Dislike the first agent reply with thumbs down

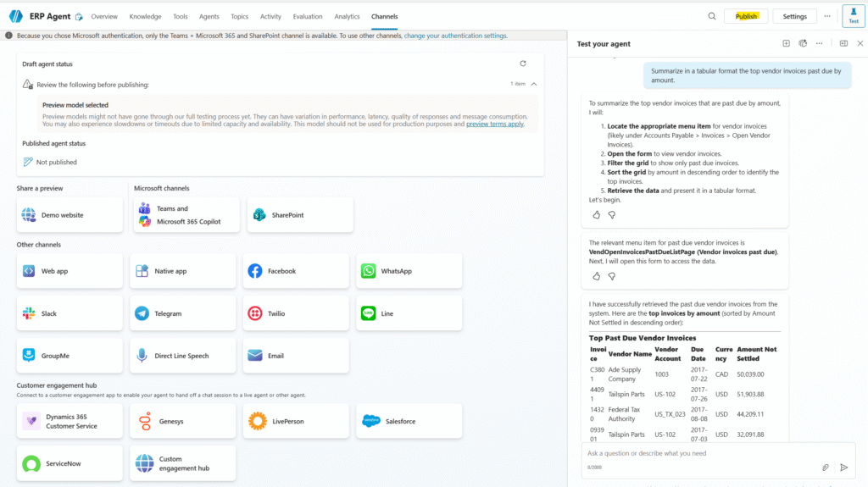[x=611, y=215]
